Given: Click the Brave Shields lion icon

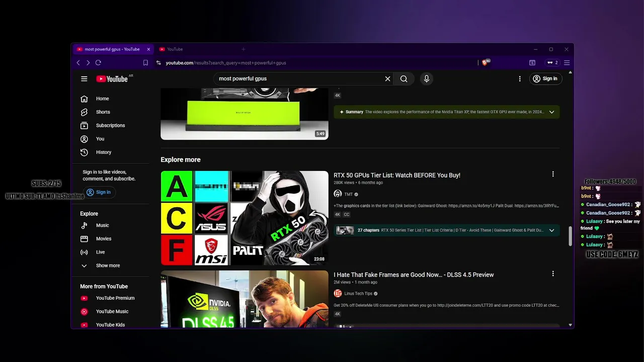Looking at the screenshot, I should pyautogui.click(x=486, y=62).
